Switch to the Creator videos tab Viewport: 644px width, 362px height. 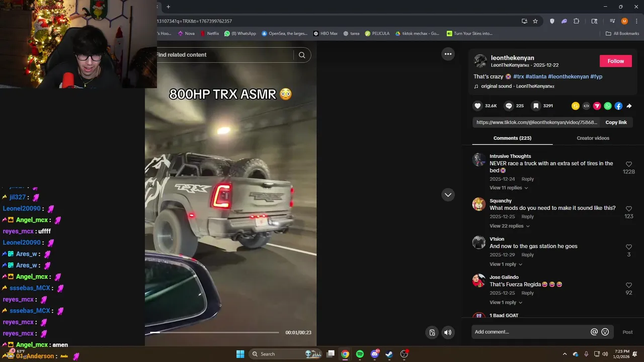[593, 138]
